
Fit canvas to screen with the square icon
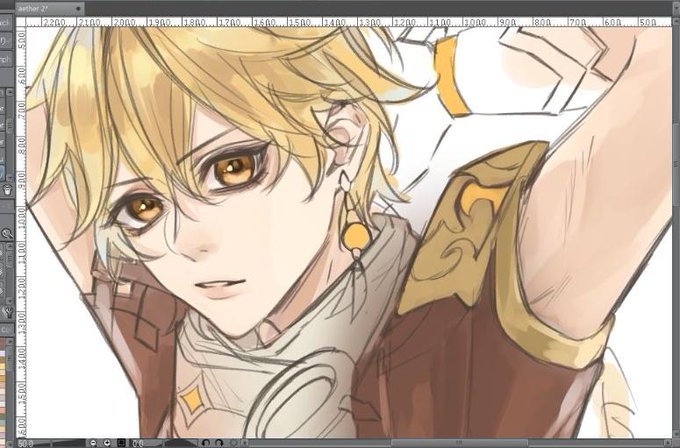click(121, 443)
